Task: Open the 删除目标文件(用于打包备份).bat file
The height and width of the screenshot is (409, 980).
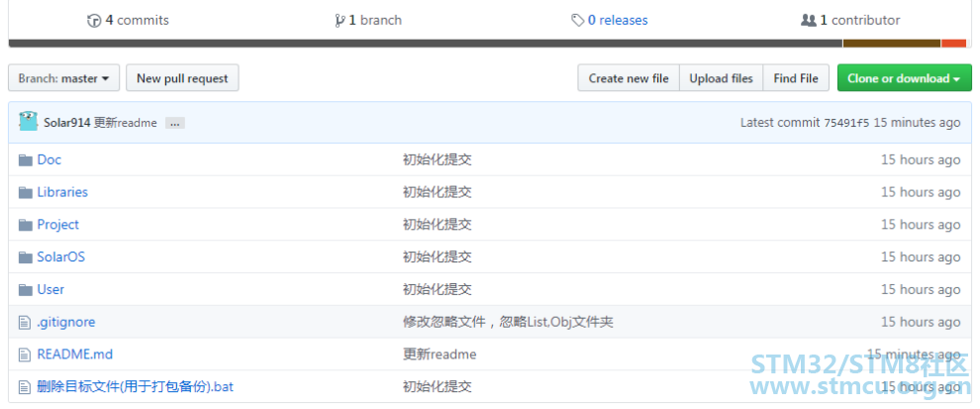Action: pos(135,387)
